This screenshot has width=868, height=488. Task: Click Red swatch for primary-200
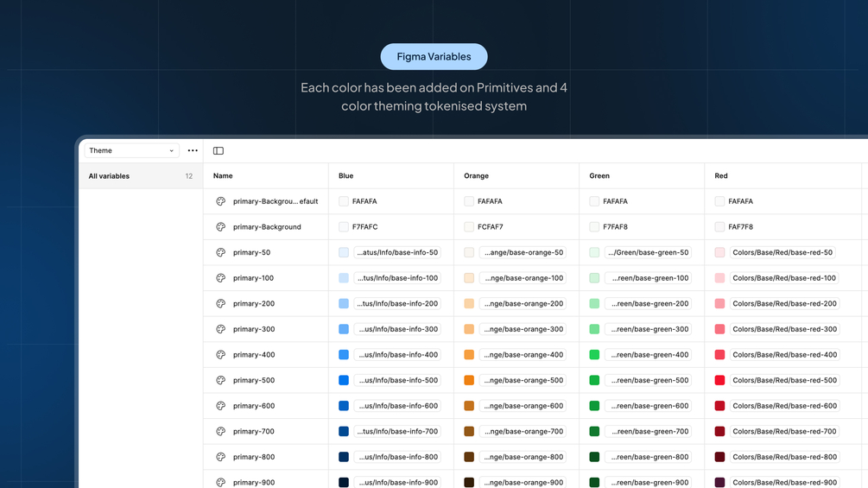(x=719, y=303)
